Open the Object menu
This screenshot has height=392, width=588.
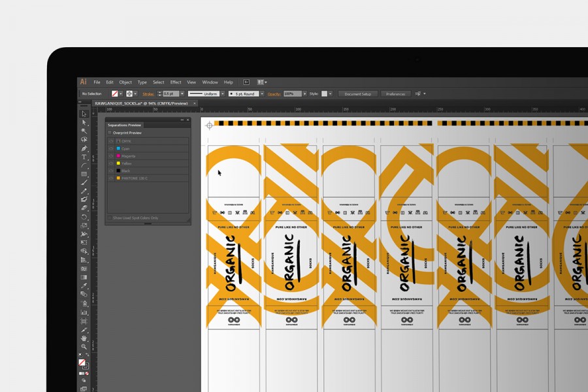tap(125, 82)
